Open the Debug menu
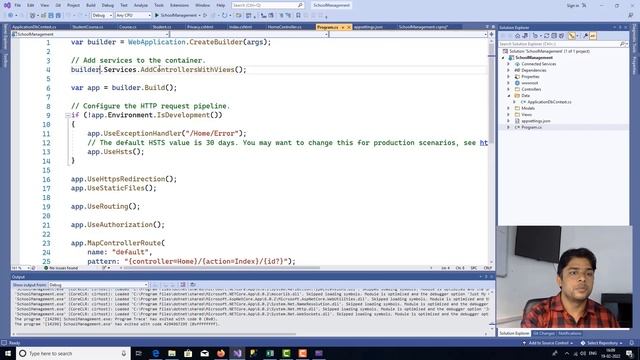This screenshot has width=640, height=360. pyautogui.click(x=108, y=5)
